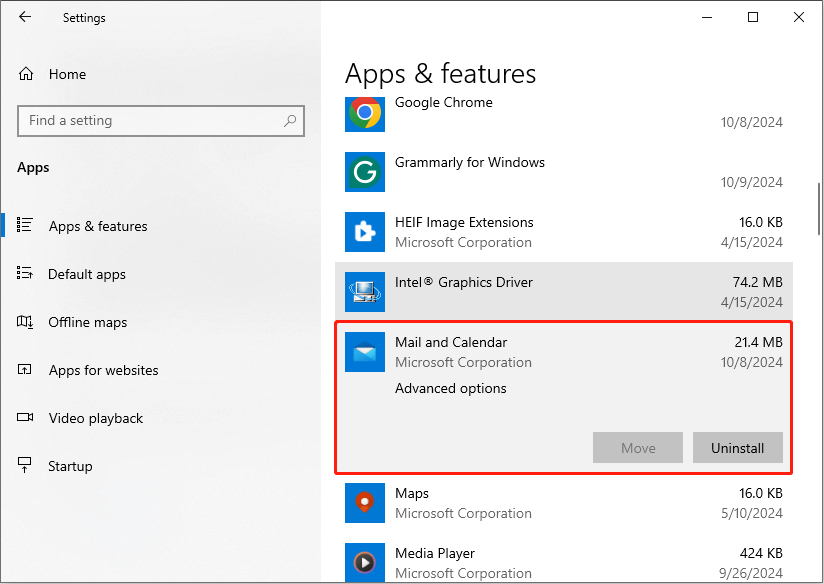Focus the Find a setting search box
Viewport: 824px width, 584px height.
pyautogui.click(x=161, y=121)
